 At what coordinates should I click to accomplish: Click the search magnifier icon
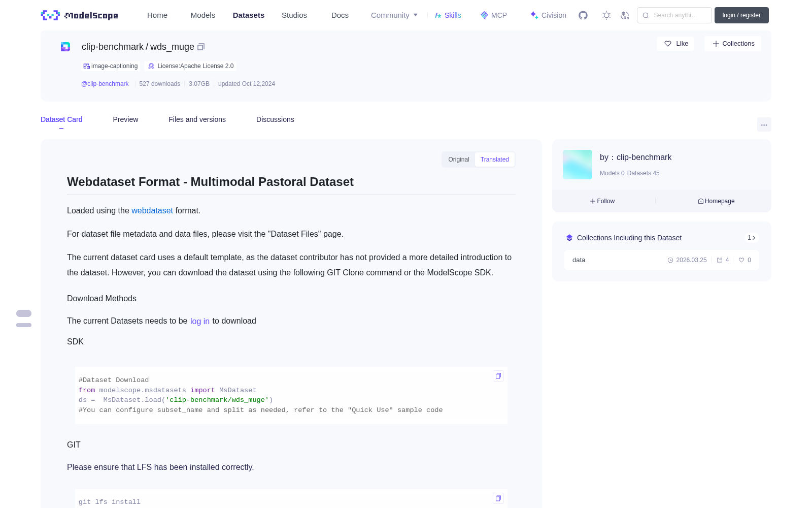pos(646,15)
